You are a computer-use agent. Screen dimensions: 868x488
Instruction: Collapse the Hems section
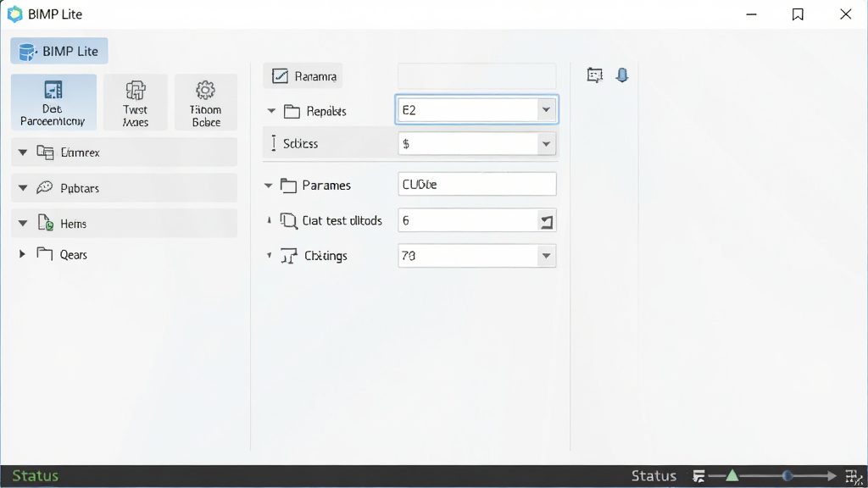click(x=23, y=224)
